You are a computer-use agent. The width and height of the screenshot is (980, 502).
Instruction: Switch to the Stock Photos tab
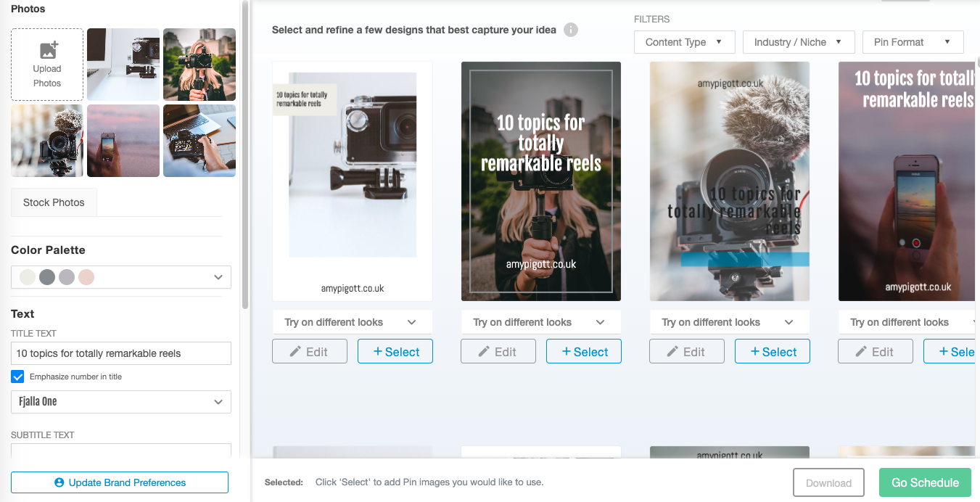coord(54,202)
